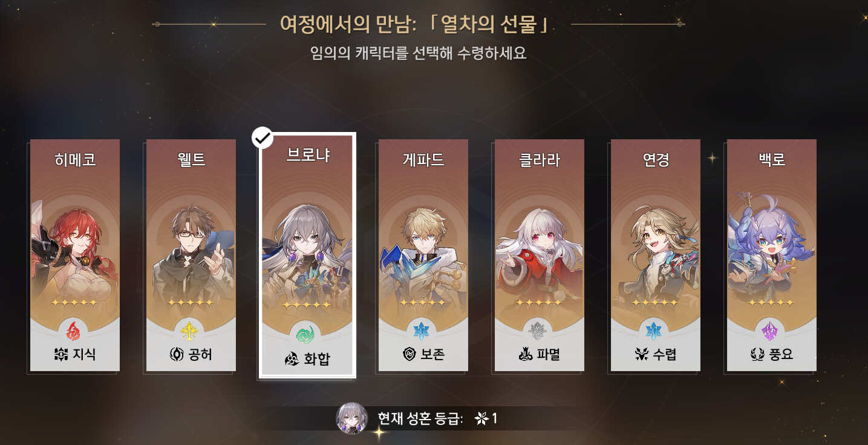Click the 현재 성혼 등급 label
868x445 pixels.
(x=420, y=418)
